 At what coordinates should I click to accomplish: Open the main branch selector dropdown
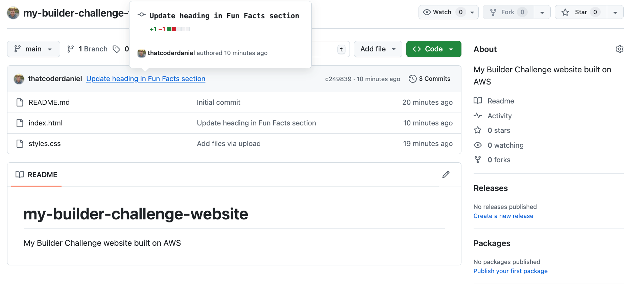(x=33, y=49)
